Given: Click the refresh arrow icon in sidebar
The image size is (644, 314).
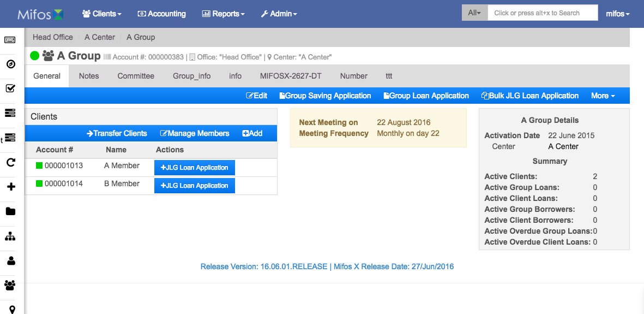Looking at the screenshot, I should [x=11, y=162].
